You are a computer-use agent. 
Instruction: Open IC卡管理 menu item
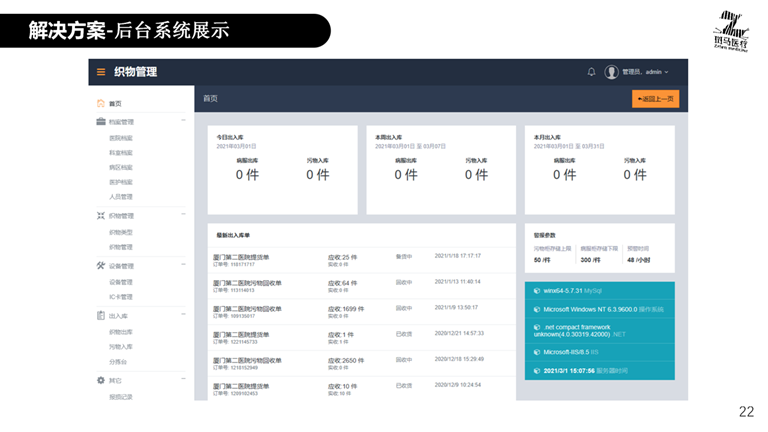coord(120,297)
